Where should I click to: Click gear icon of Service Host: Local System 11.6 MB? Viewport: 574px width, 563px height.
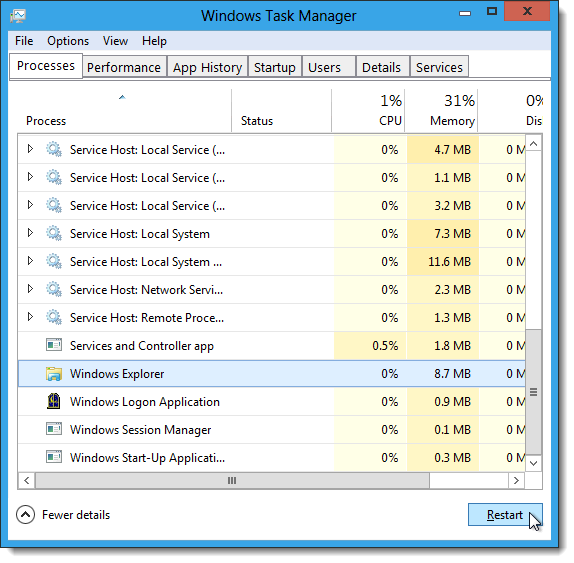[x=54, y=261]
